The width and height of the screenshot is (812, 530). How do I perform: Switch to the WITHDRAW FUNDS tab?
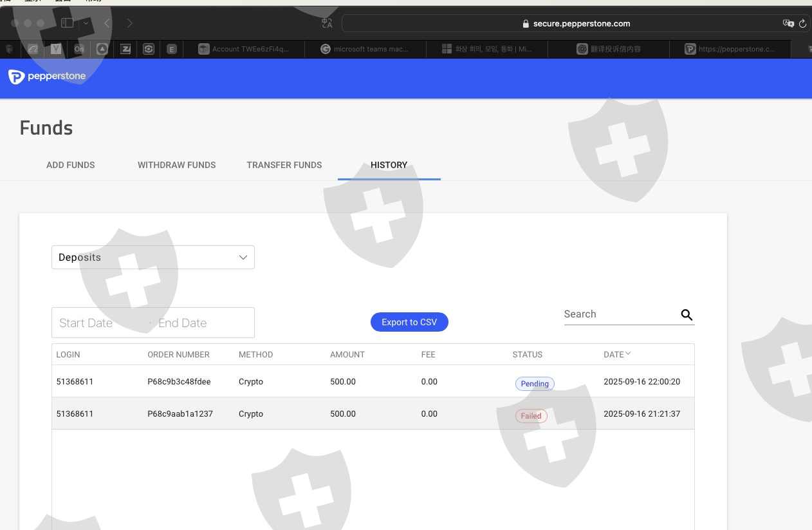click(176, 165)
